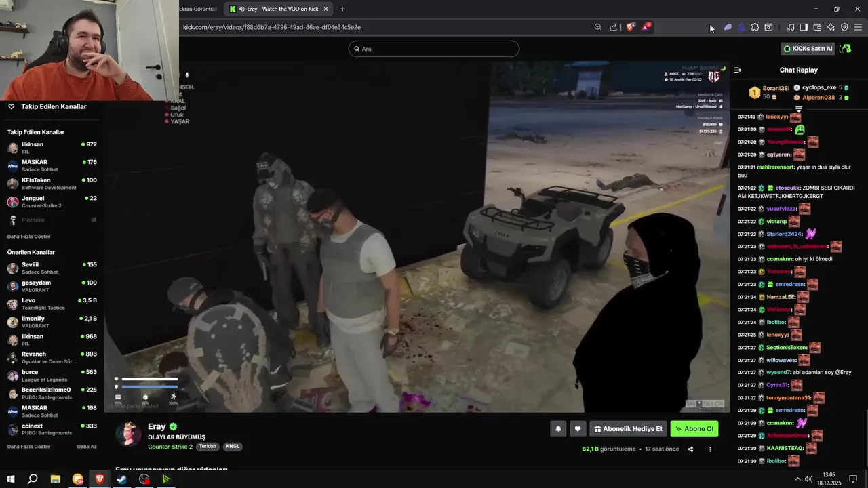Click the share icon below video

(690, 449)
